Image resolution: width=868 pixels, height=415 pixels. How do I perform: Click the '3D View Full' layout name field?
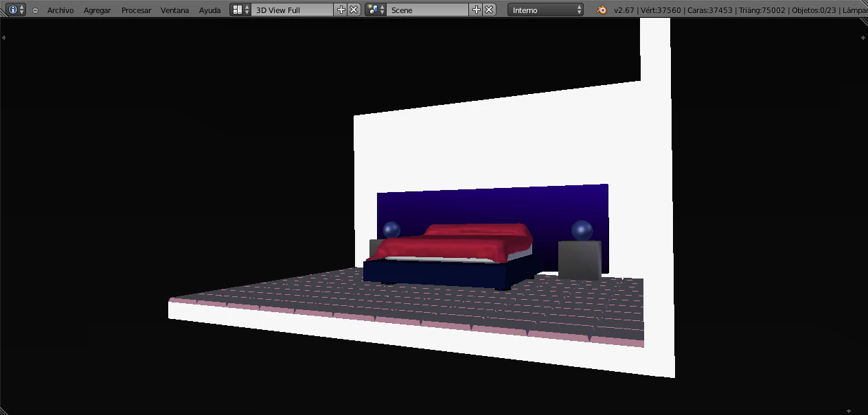click(293, 10)
